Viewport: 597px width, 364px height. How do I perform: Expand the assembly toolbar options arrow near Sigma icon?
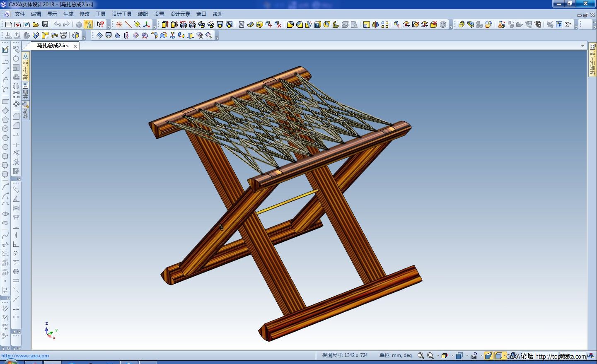[x=576, y=27]
